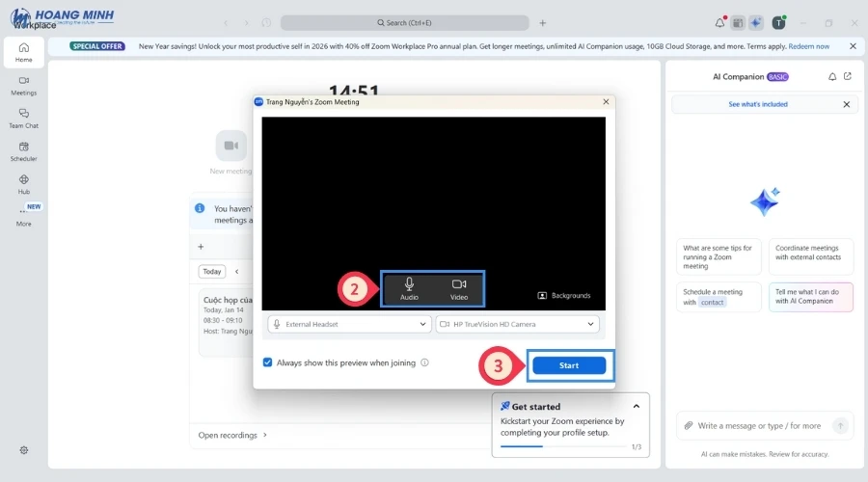This screenshot has height=482, width=868.
Task: Open the Scheduler sidebar icon
Action: tap(24, 151)
